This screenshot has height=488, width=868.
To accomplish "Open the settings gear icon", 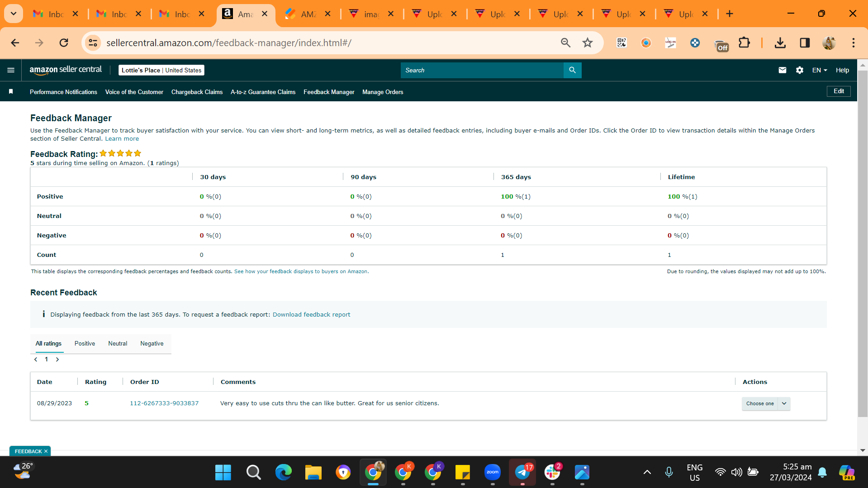I will pos(799,70).
